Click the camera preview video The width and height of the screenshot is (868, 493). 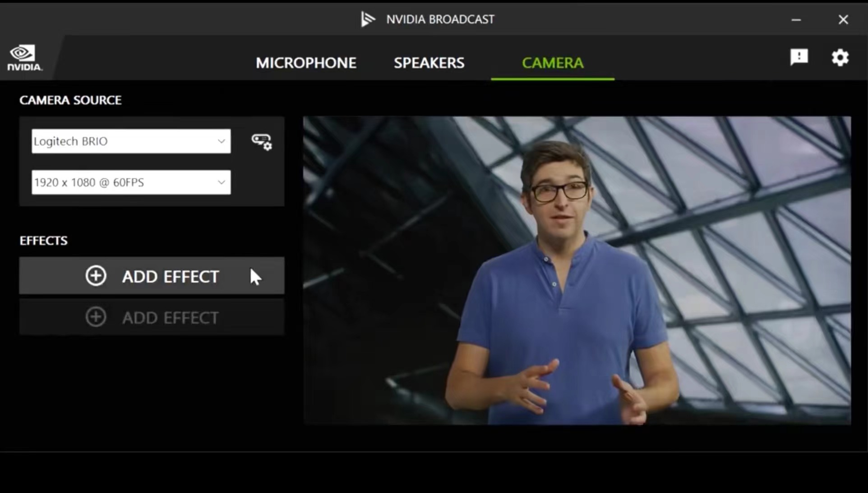pos(577,270)
